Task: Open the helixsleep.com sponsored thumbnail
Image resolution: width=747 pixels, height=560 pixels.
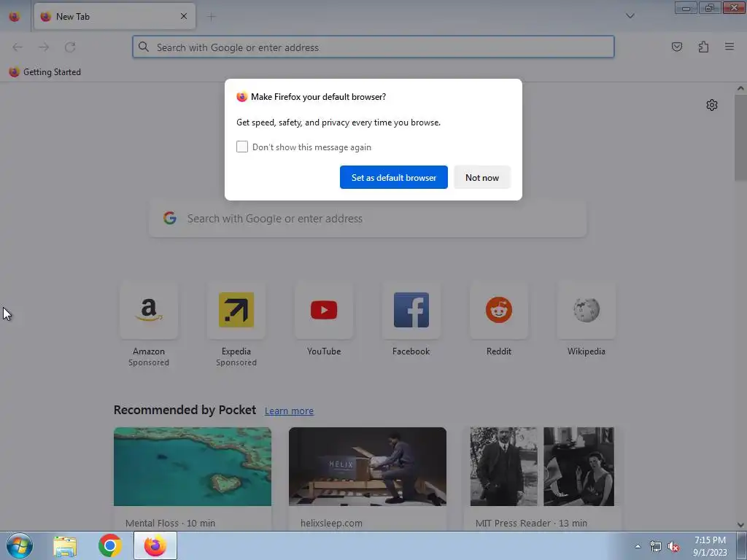Action: [x=368, y=467]
